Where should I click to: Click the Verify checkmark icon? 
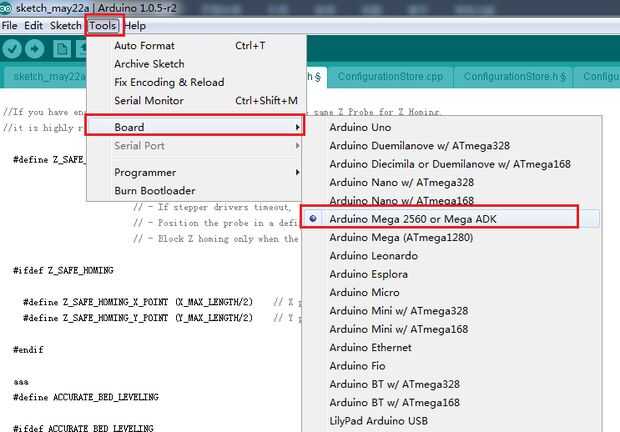(x=12, y=49)
